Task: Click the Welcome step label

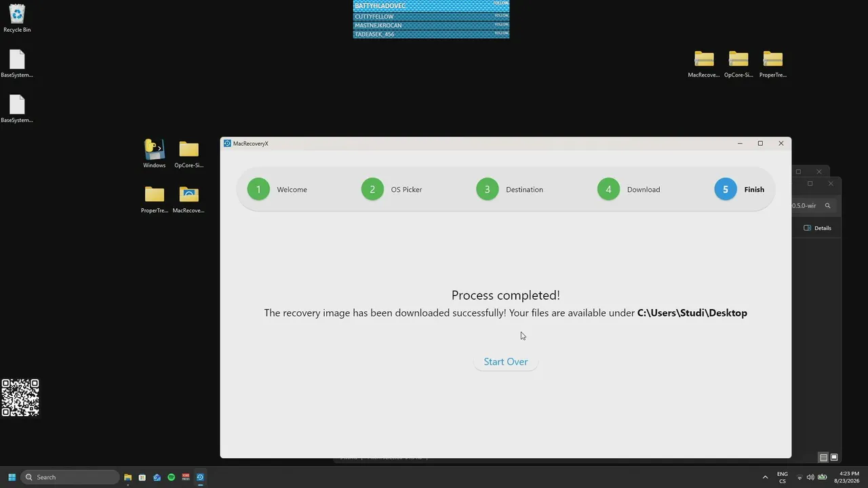Action: [292, 190]
